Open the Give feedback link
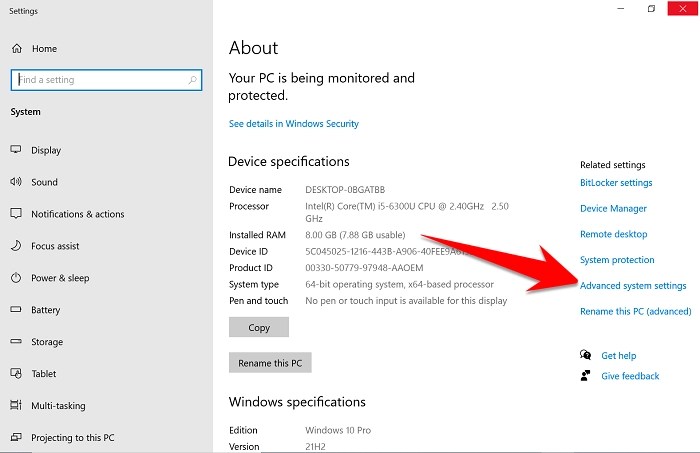The image size is (700, 453). (x=630, y=376)
